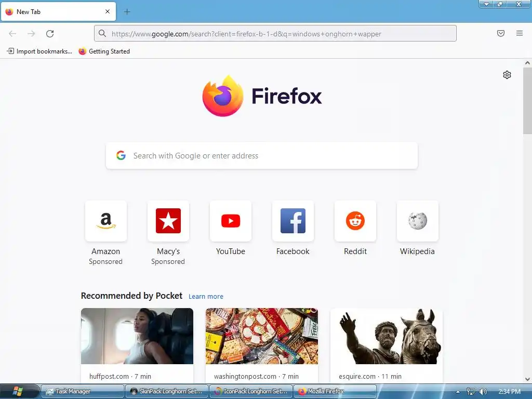Click the Google G logo in search box
The image size is (532, 399).
pyautogui.click(x=121, y=155)
